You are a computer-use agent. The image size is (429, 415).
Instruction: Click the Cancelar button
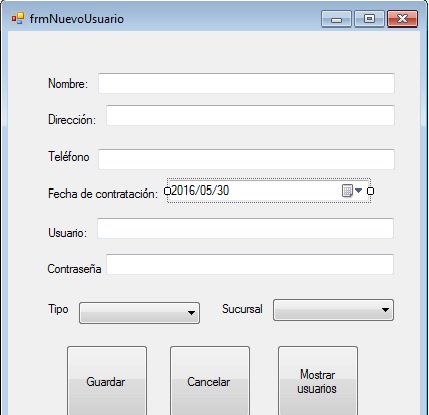tap(210, 381)
